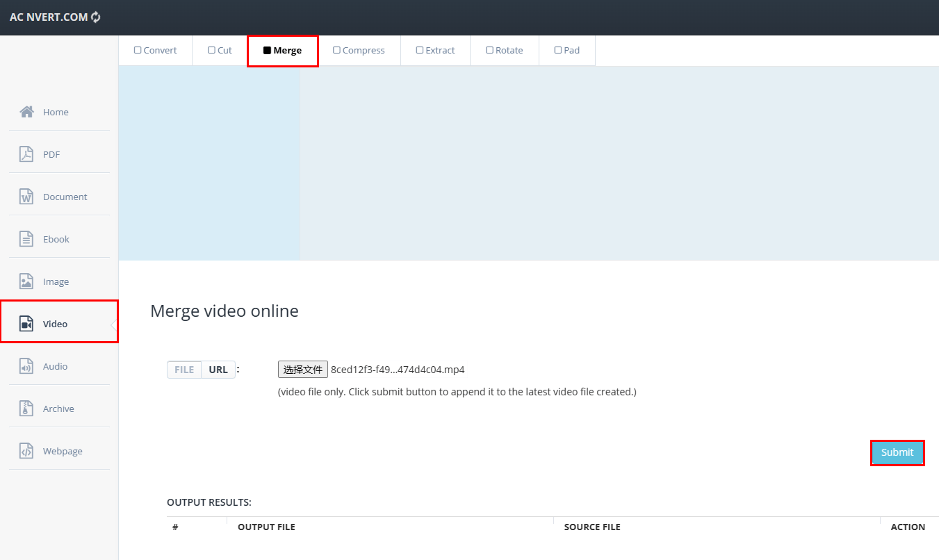
Task: Open the Compress tab
Action: (x=359, y=51)
